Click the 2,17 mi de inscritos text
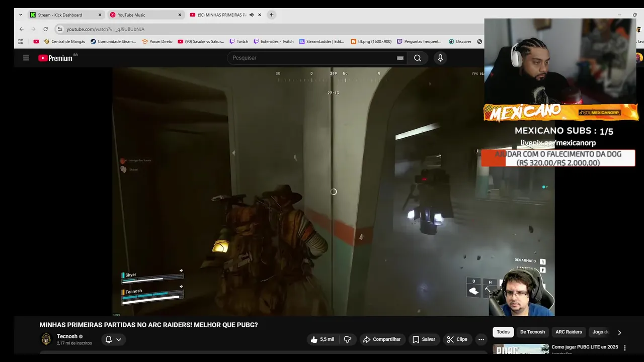This screenshot has width=644, height=362. [x=74, y=343]
